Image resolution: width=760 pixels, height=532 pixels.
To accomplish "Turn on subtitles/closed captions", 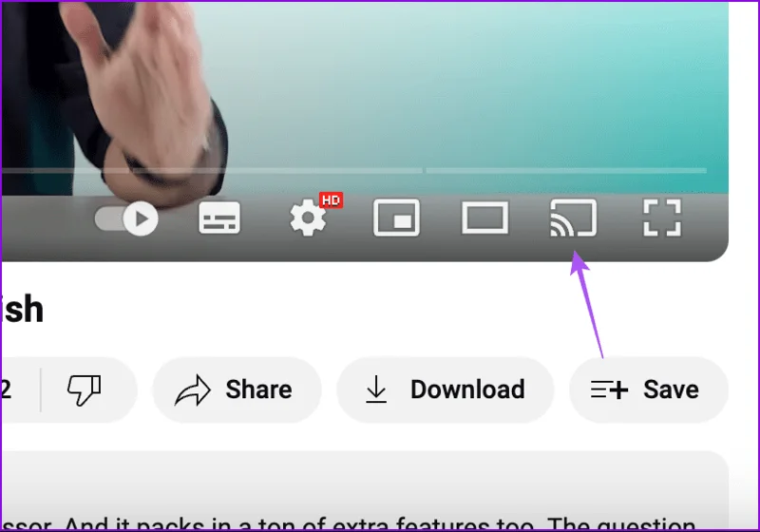I will click(x=219, y=218).
